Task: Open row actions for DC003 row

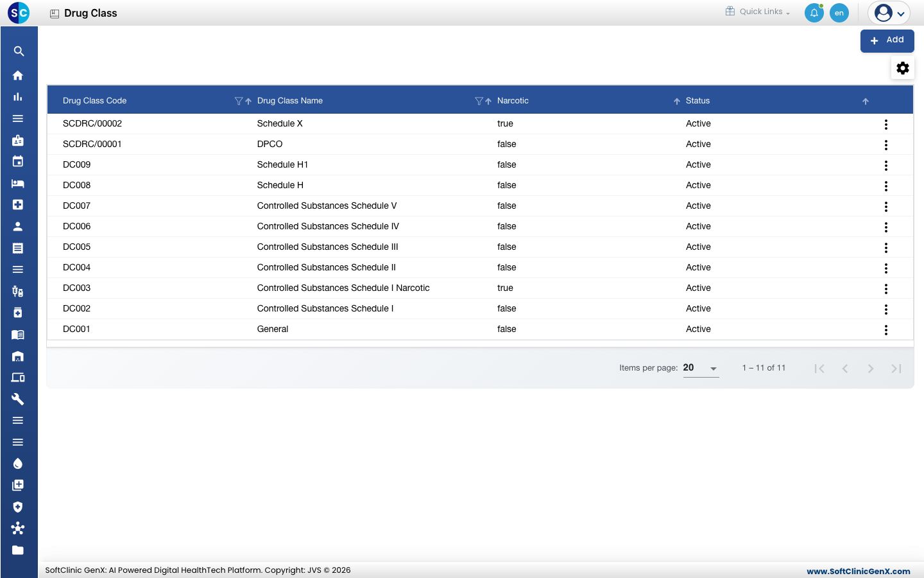Action: 886,289
